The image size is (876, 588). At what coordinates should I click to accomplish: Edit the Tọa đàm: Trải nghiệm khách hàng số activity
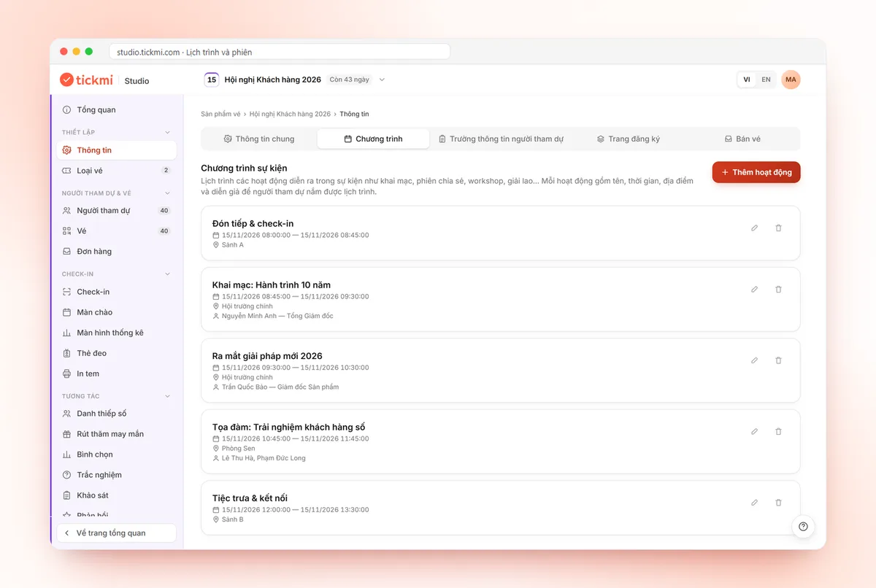tap(754, 431)
